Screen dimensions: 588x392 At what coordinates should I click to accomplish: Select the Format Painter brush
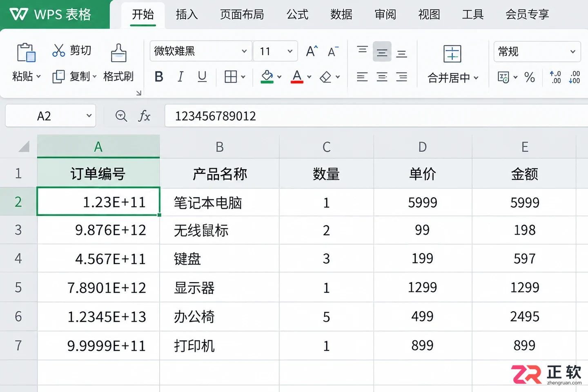118,53
